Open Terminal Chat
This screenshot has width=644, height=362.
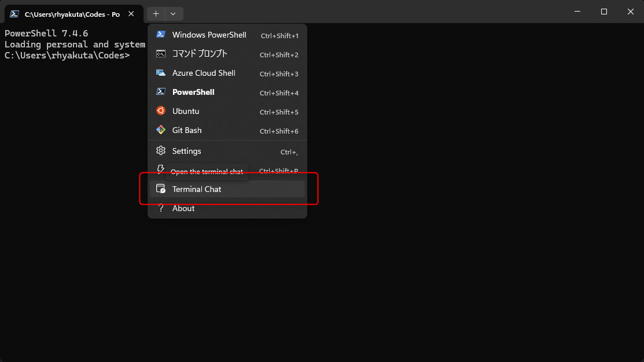coord(227,189)
